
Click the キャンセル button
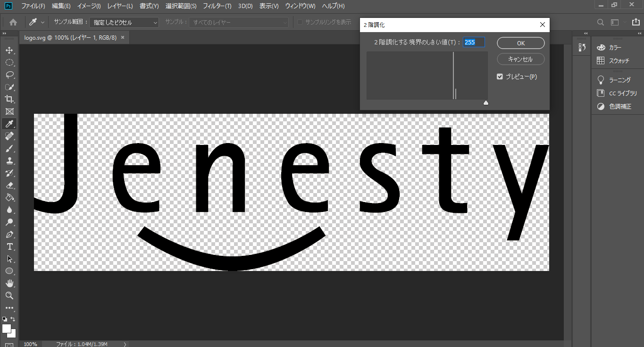[521, 59]
